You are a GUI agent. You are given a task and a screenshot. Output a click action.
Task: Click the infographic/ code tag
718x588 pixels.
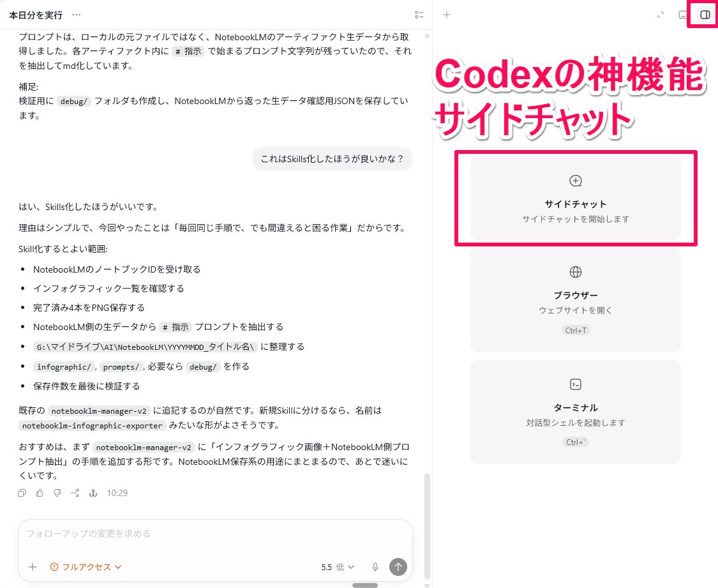(x=64, y=366)
